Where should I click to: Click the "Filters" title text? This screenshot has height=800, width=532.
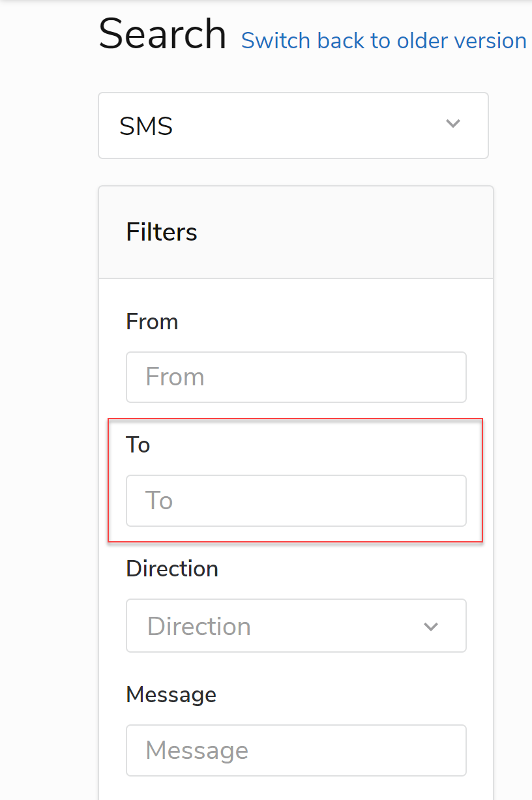(x=162, y=232)
